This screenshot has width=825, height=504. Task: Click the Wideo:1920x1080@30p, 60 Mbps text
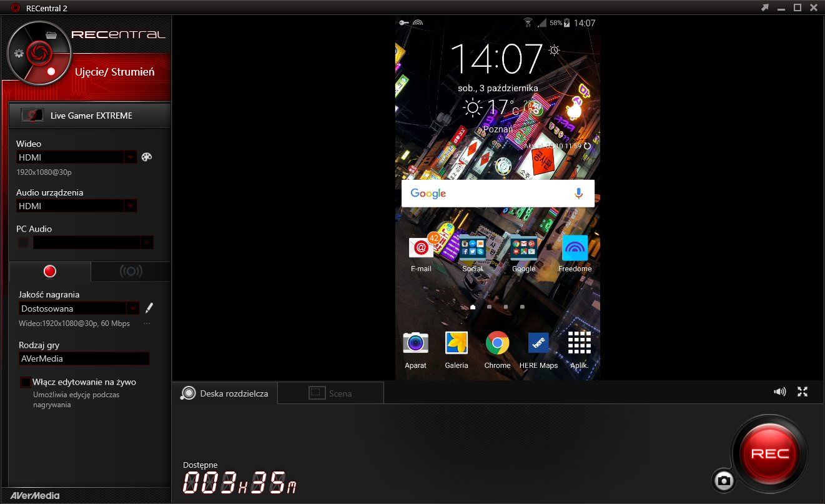pos(74,324)
